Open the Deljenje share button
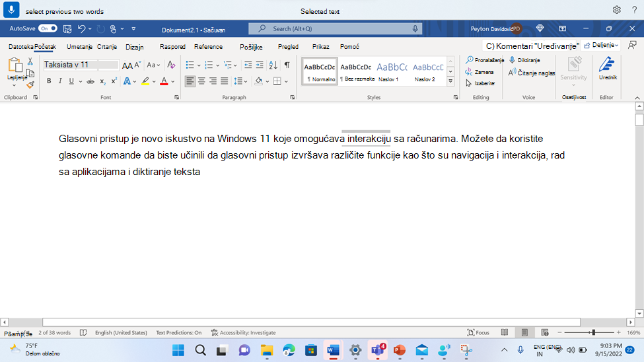The image size is (644, 362). (x=601, y=45)
